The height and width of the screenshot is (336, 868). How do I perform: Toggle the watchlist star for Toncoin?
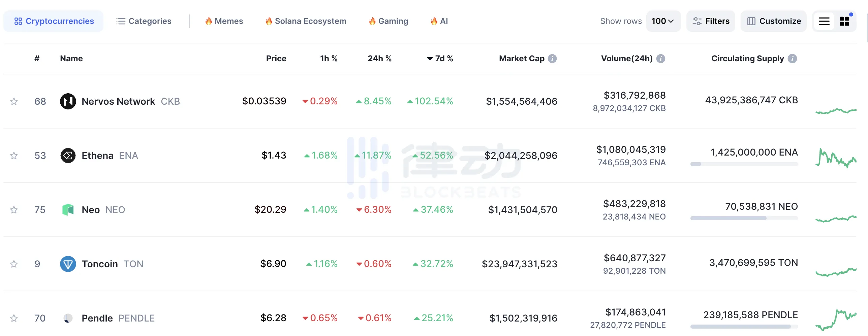click(x=14, y=264)
